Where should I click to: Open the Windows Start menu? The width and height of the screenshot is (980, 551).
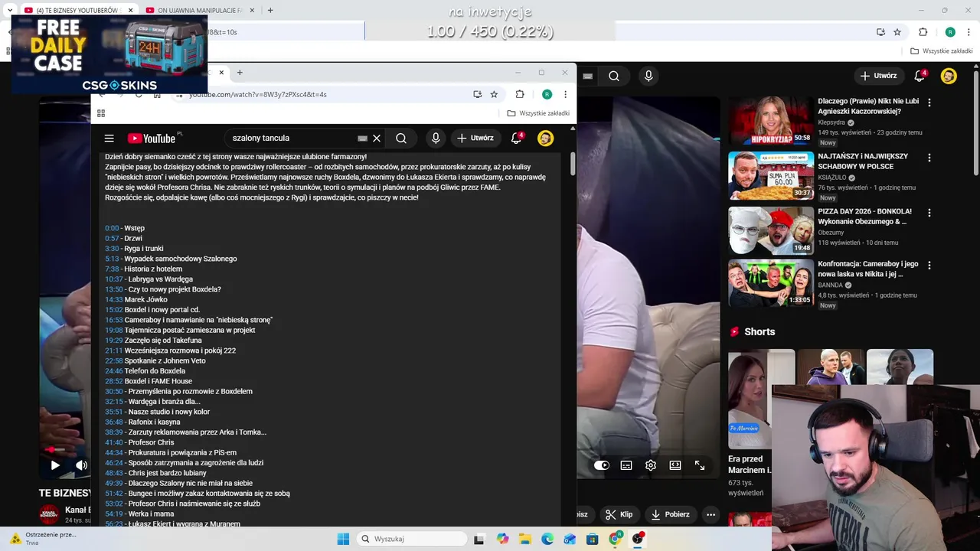(343, 539)
